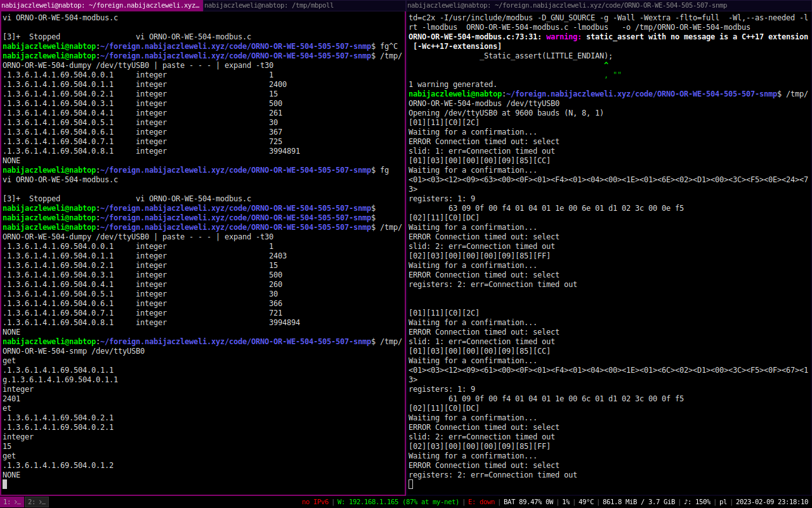Image resolution: width=812 pixels, height=508 pixels.
Task: Click the 49°C temperature indicator
Action: pyautogui.click(x=586, y=502)
